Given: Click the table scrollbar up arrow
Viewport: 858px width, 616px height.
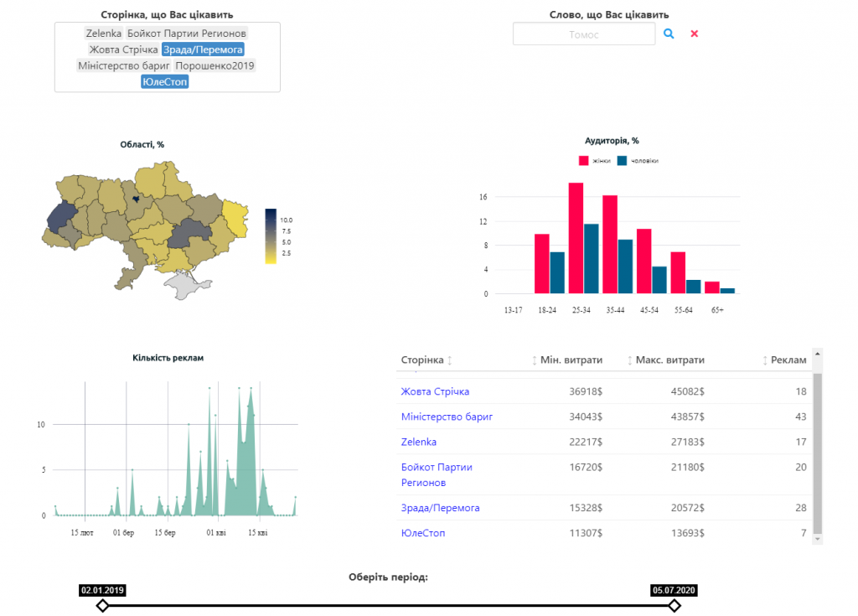Looking at the screenshot, I should 818,355.
